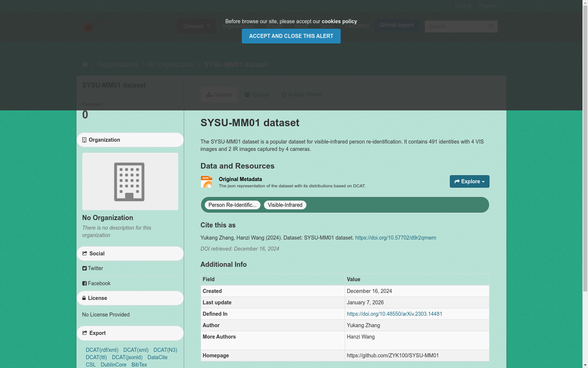Image resolution: width=588 pixels, height=368 pixels.
Task: Expand the Explore dropdown button
Action: pyautogui.click(x=469, y=181)
